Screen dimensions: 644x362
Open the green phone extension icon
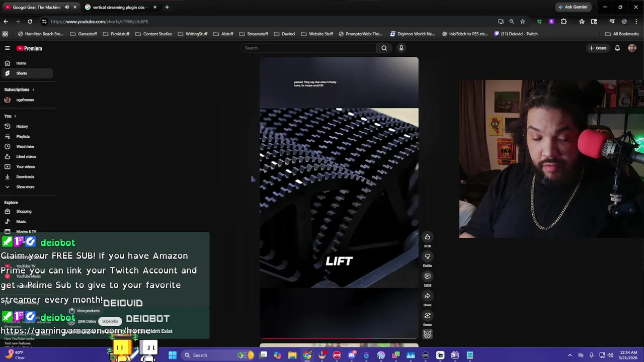click(x=539, y=22)
